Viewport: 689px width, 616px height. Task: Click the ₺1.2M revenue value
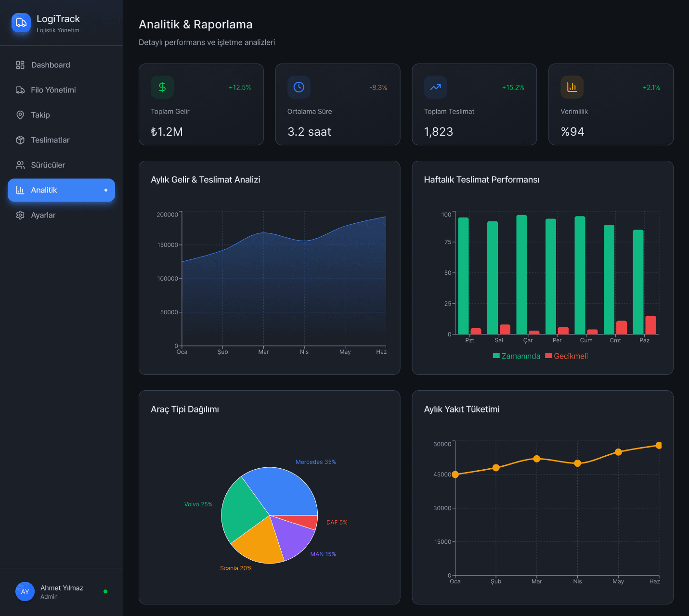click(167, 132)
